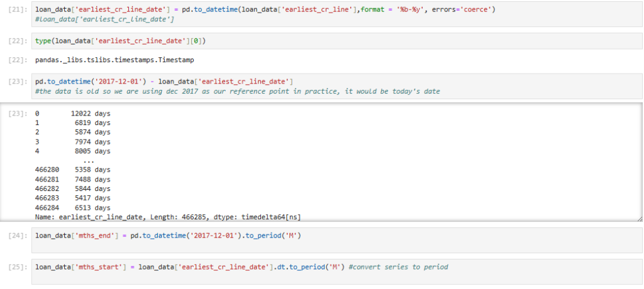
Task: Click the [21] input prompt label
Action: pos(17,11)
